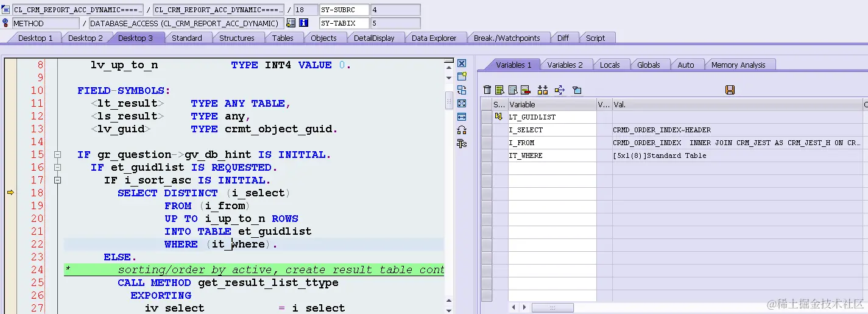
Task: Switch to Desktop 2 tab
Action: tap(85, 38)
